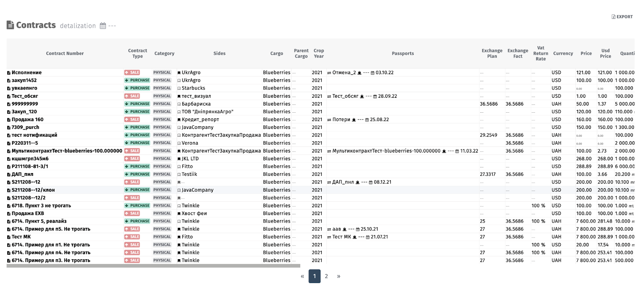Click the person icon after passport ааа
The image size is (644, 291).
click(345, 229)
